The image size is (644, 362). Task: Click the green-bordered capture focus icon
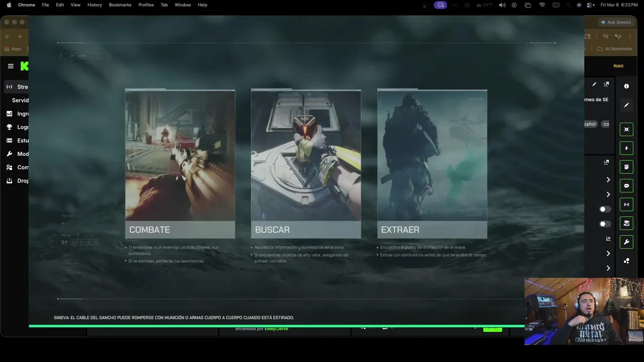(x=626, y=129)
